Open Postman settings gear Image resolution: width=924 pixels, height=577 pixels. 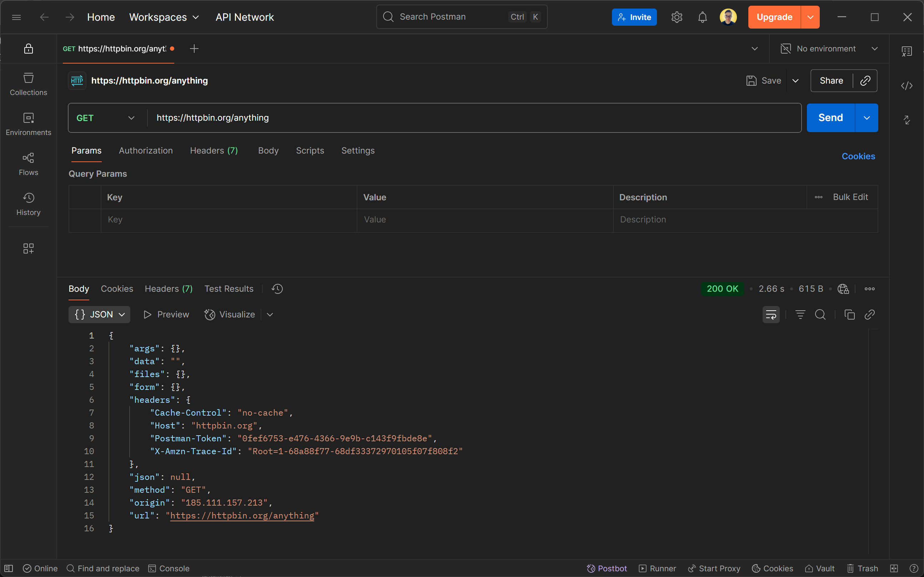click(x=677, y=17)
